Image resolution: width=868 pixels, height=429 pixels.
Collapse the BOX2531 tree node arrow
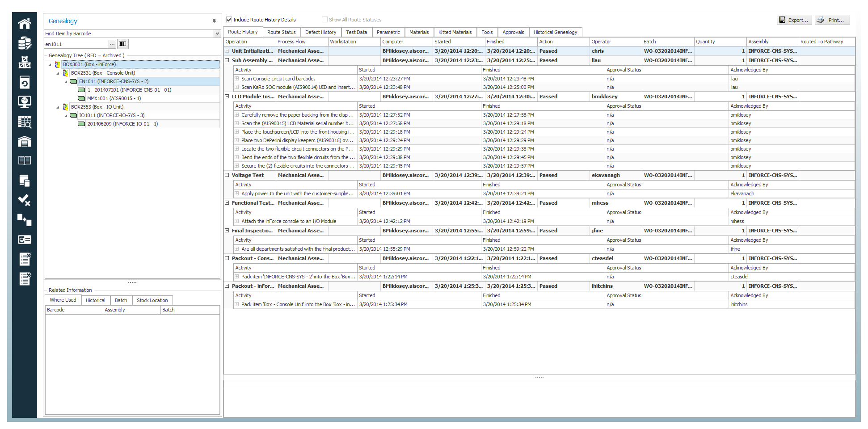point(58,73)
